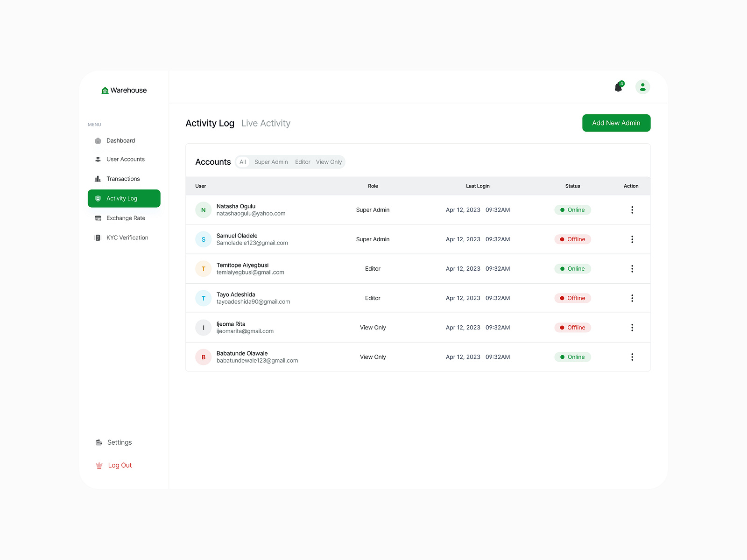Viewport: 747px width, 560px height.
Task: Click email Samoladele123@gmail.com
Action: tap(252, 243)
